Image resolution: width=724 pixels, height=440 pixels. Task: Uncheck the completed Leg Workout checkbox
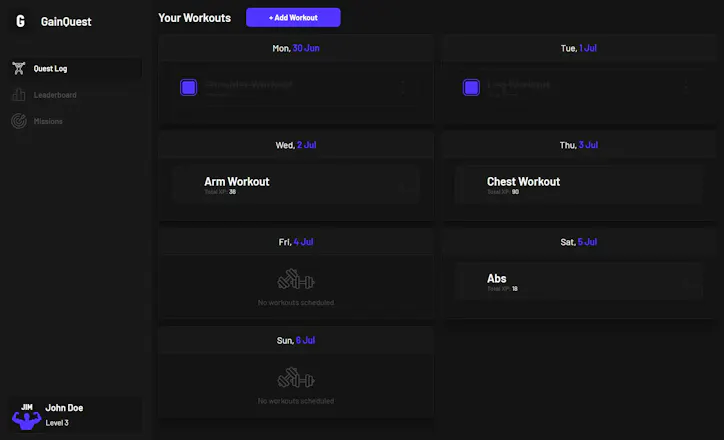471,87
